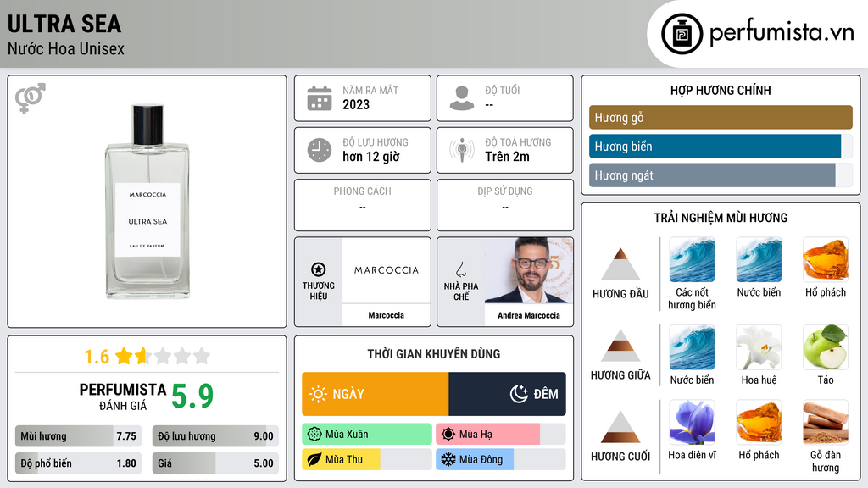Click the Marcoccia brand name caption
The width and height of the screenshot is (868, 488).
[387, 315]
